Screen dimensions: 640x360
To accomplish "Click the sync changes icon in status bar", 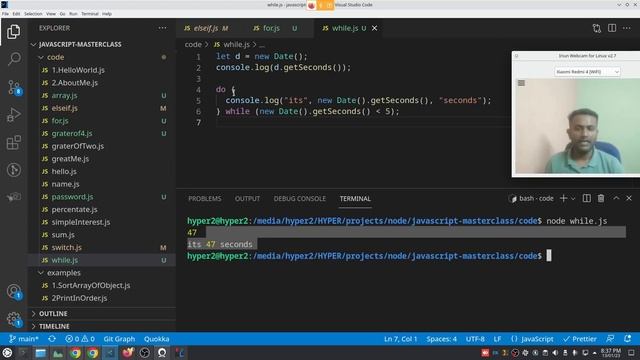I will tap(52, 339).
